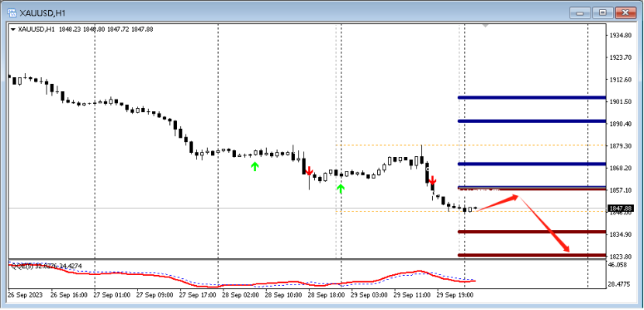Click the 1934.80 price scale label
The width and height of the screenshot is (644, 310).
[621, 36]
